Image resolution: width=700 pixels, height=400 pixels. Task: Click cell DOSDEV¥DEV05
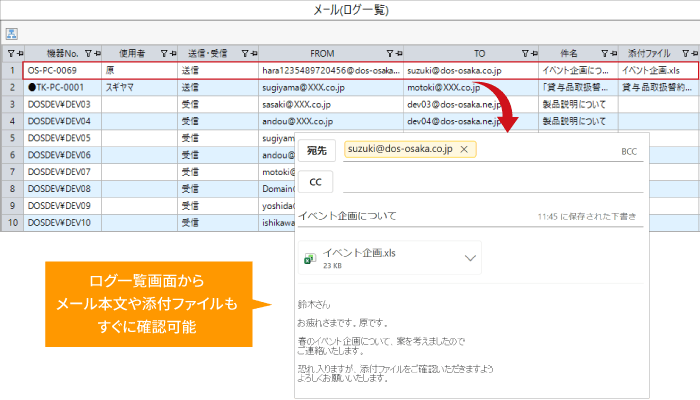click(62, 138)
